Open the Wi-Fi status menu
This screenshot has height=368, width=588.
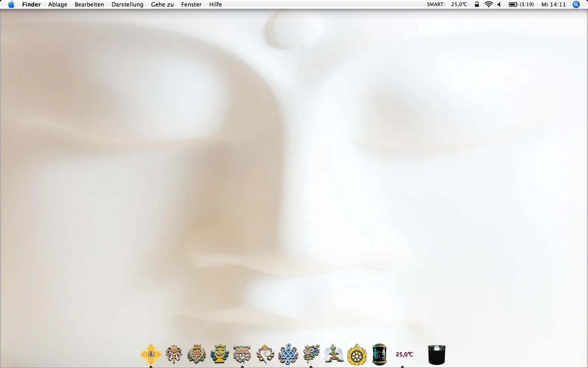[488, 4]
